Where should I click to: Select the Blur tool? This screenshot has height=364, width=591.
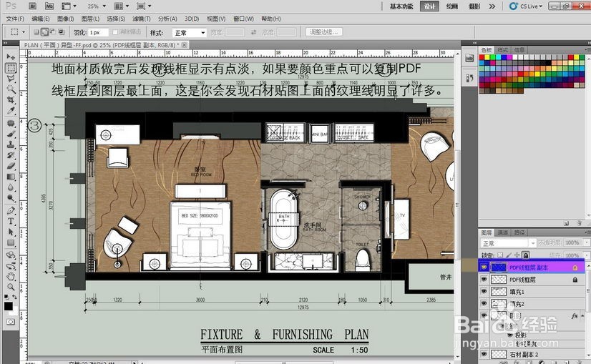coord(11,187)
